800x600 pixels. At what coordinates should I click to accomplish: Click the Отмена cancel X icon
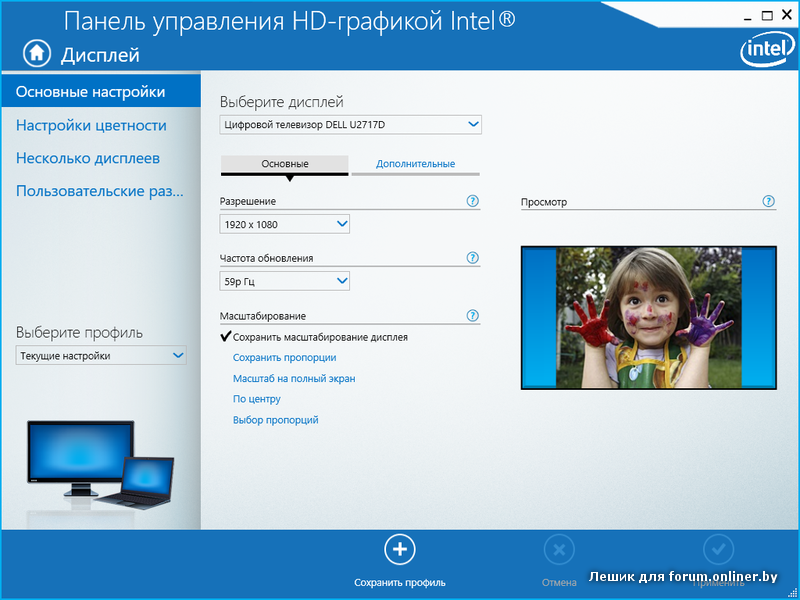pyautogui.click(x=559, y=549)
